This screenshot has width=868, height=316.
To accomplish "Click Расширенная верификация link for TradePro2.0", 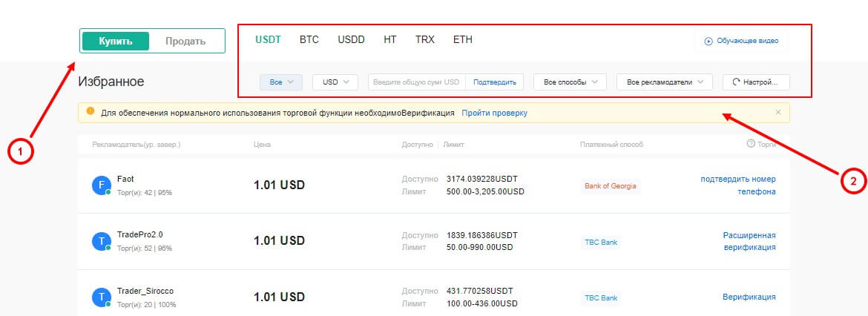I will tap(749, 241).
